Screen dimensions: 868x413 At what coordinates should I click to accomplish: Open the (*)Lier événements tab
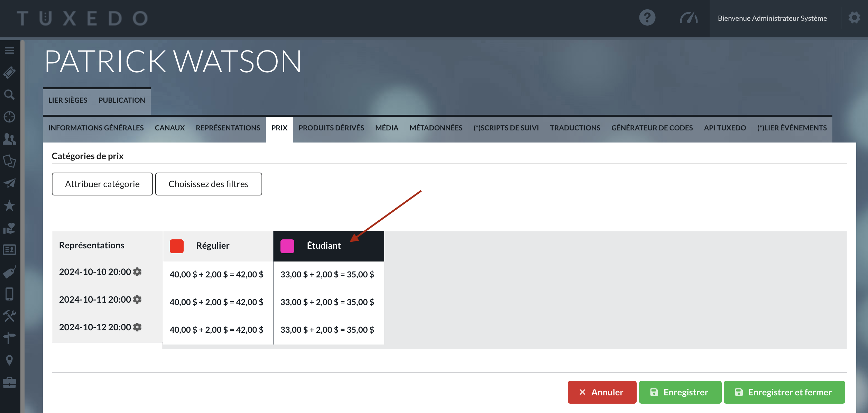792,128
